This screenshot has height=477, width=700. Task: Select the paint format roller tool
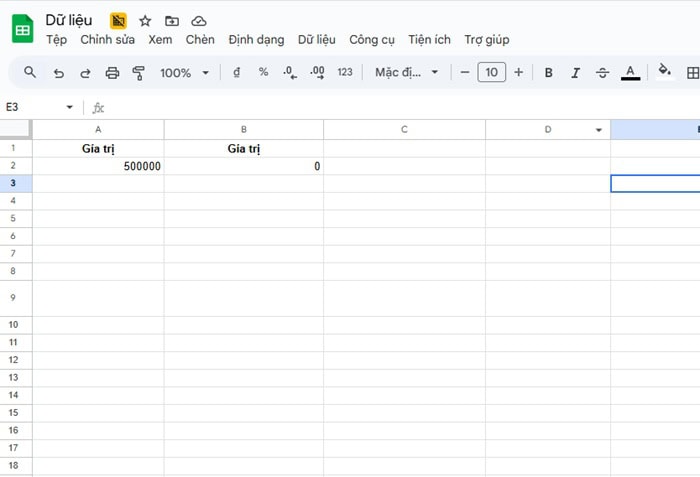coord(139,72)
